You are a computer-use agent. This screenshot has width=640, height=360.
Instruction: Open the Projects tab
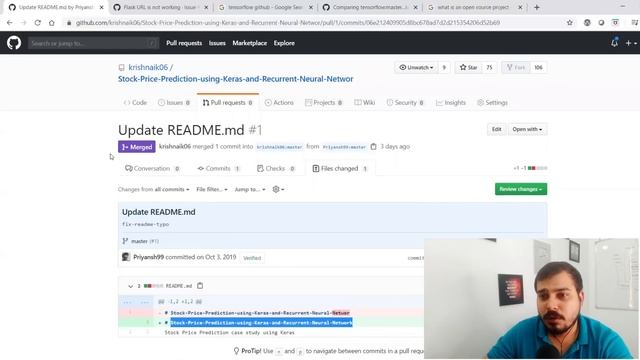324,102
